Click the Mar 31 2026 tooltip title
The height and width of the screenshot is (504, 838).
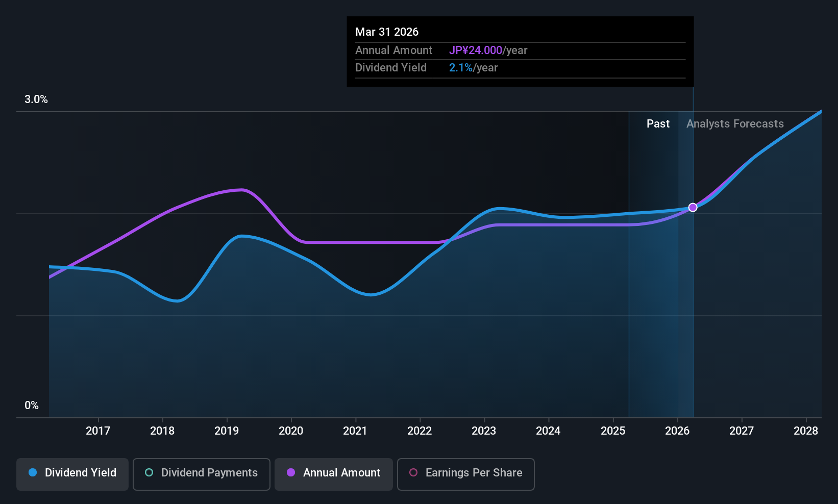pos(387,32)
